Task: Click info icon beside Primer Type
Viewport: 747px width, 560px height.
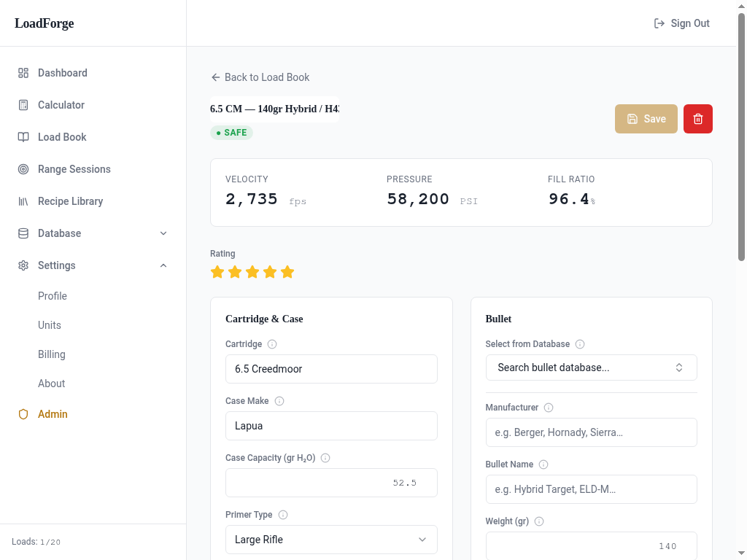Action: pos(283,515)
